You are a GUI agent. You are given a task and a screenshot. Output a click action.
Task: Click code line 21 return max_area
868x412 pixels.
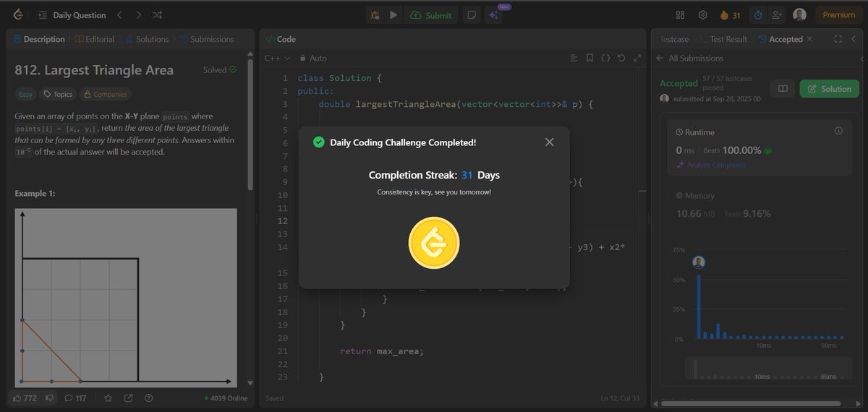pos(381,351)
